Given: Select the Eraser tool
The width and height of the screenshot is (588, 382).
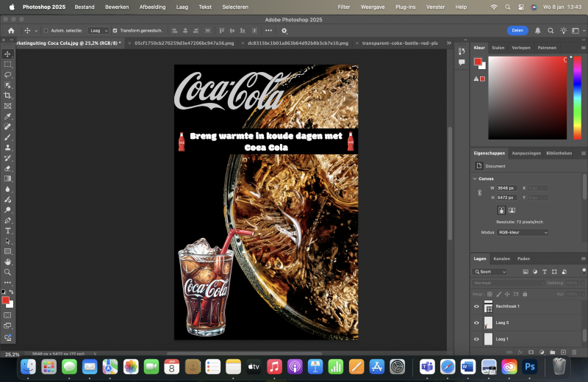Looking at the screenshot, I should click(7, 168).
